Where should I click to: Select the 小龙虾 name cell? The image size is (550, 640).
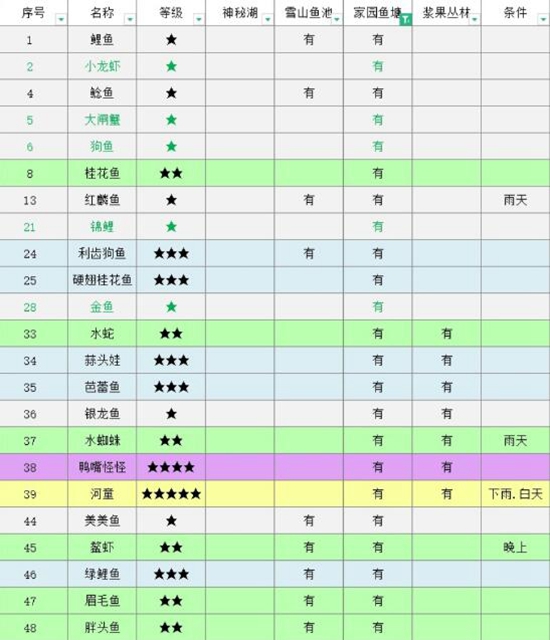point(102,66)
